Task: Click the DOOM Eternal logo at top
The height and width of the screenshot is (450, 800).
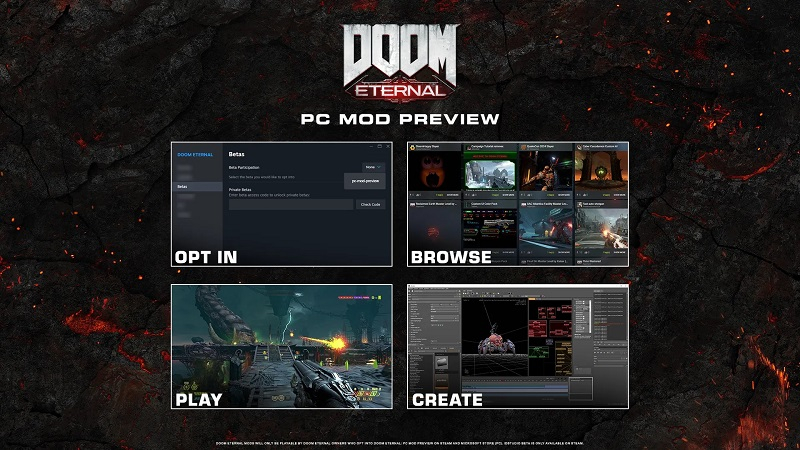Action: coord(400,60)
